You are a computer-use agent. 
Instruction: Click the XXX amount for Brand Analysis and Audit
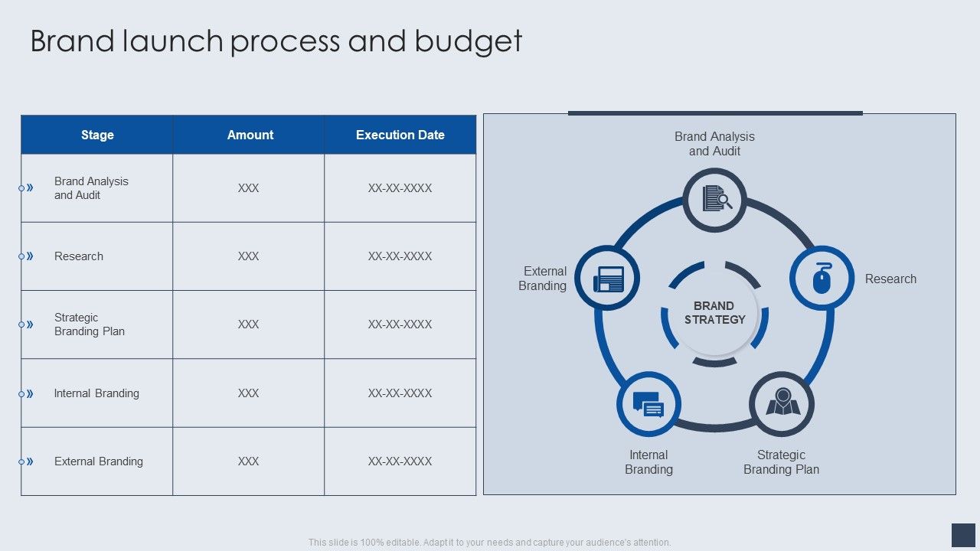point(248,188)
